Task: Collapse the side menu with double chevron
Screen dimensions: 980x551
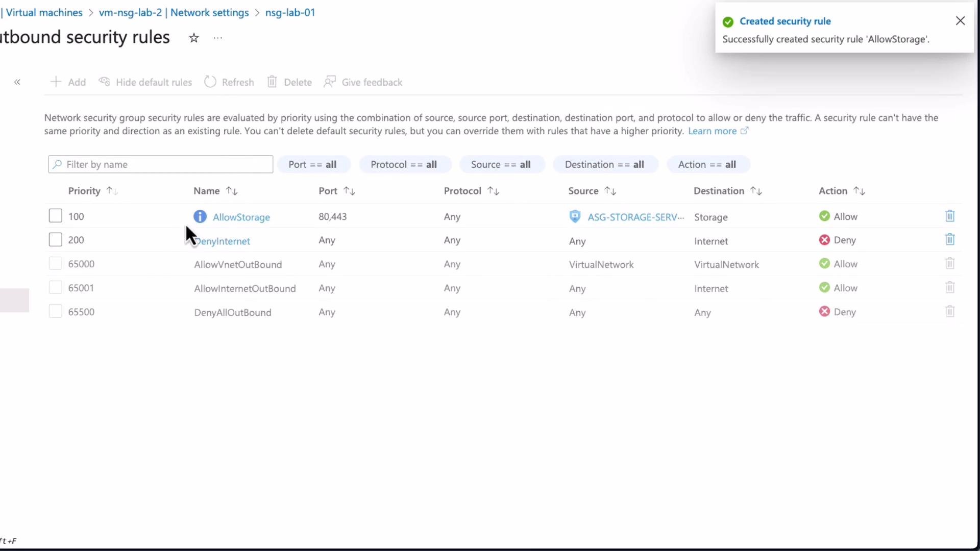Action: pyautogui.click(x=17, y=82)
